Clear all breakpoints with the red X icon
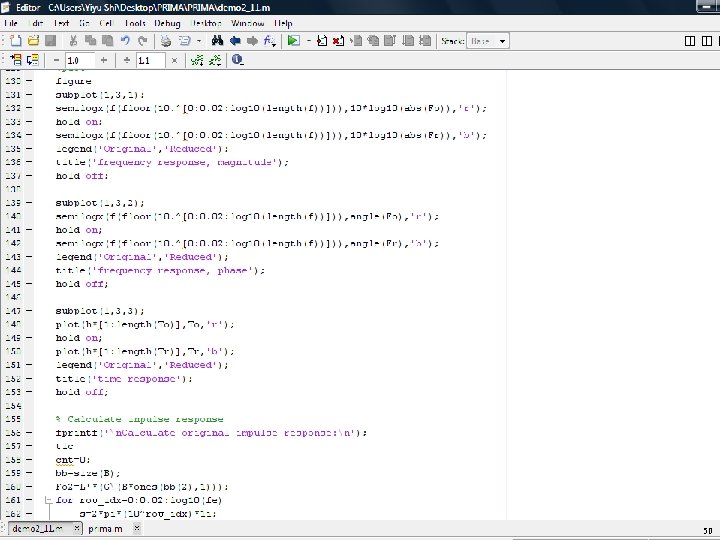 [x=338, y=41]
